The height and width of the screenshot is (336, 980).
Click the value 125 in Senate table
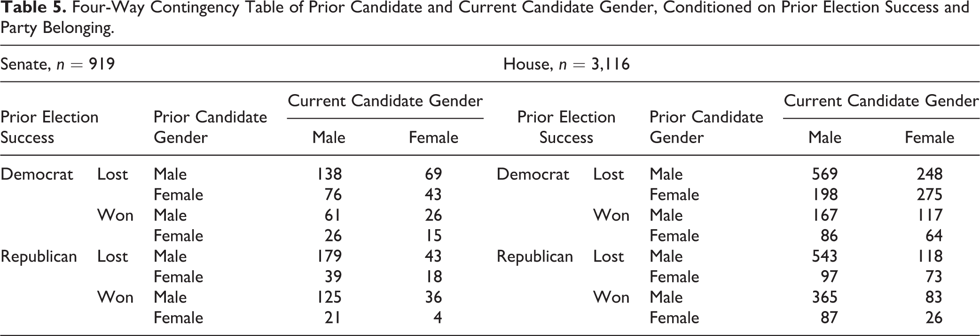(x=329, y=297)
